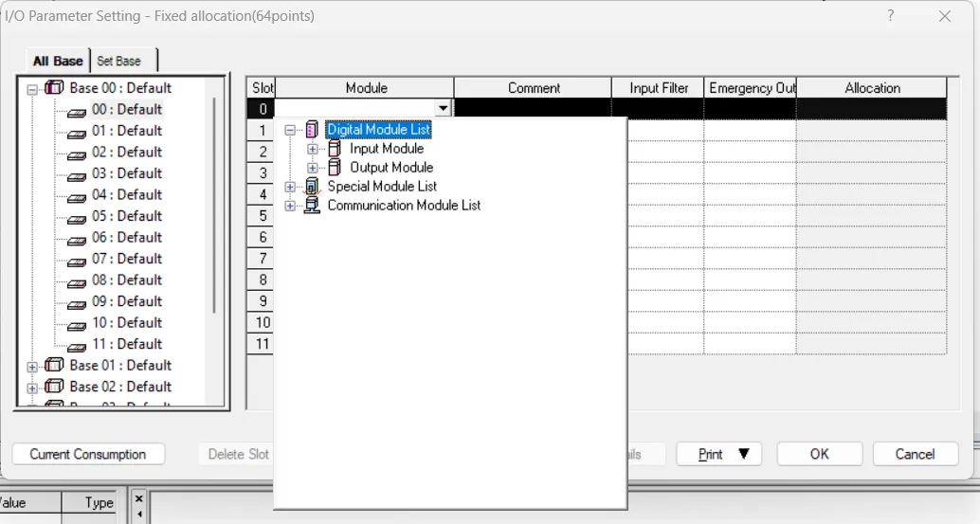The height and width of the screenshot is (524, 980).
Task: Click the Allocation column header
Action: pos(872,88)
